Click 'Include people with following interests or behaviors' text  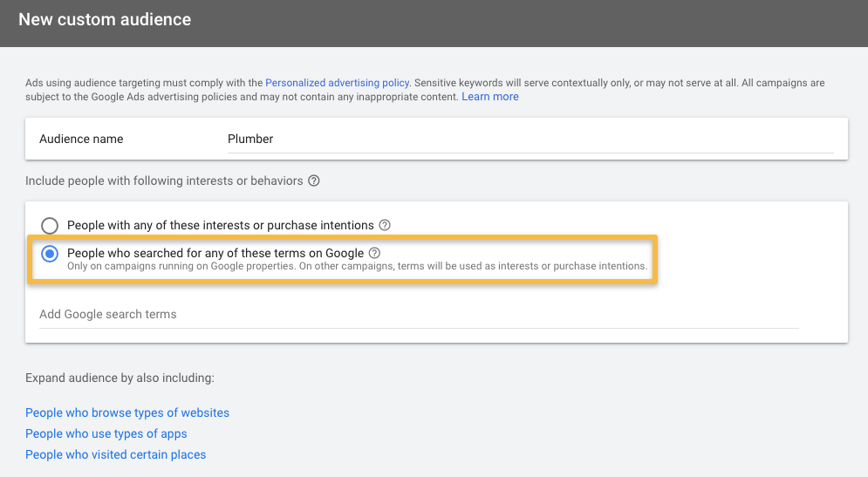[x=164, y=181]
